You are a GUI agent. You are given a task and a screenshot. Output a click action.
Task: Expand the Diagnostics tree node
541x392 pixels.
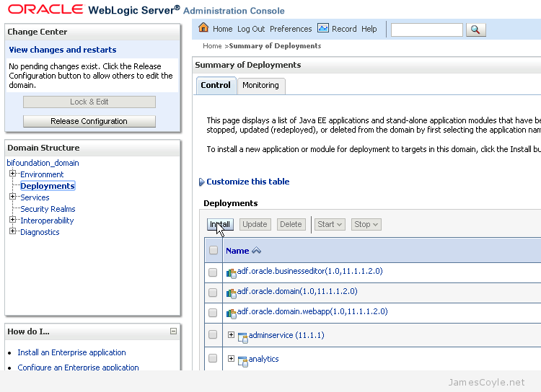pyautogui.click(x=12, y=231)
